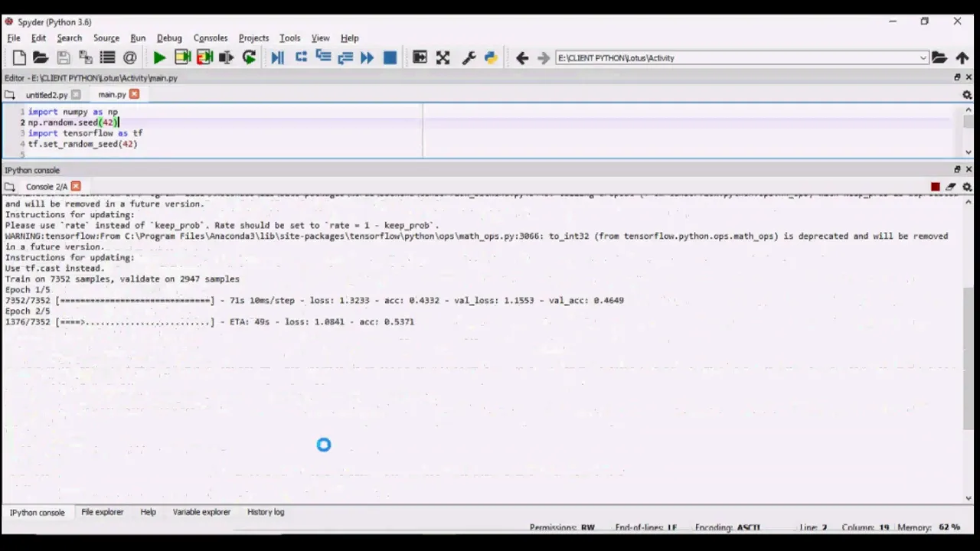Open the Source menu

[106, 37]
